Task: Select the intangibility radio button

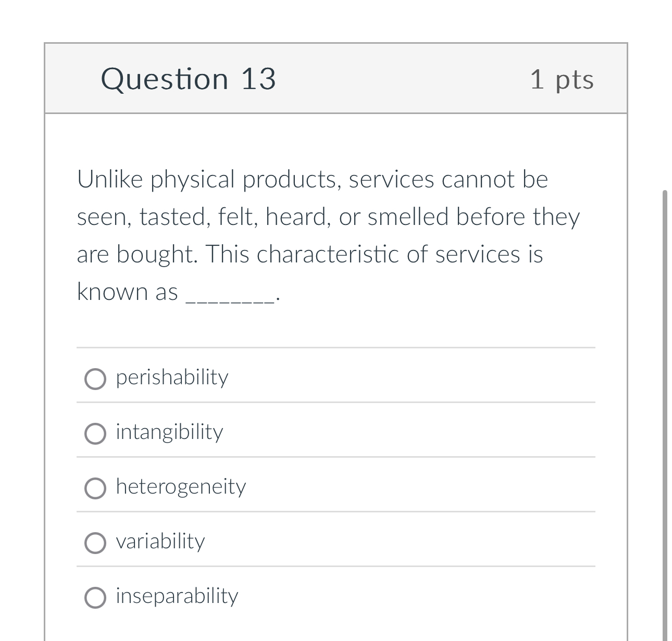Action: pyautogui.click(x=95, y=433)
